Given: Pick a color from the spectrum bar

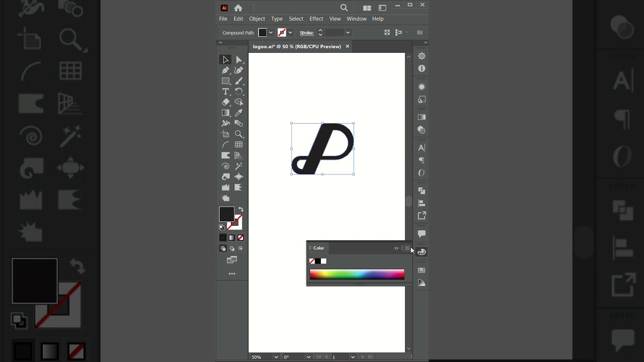Looking at the screenshot, I should (x=357, y=274).
